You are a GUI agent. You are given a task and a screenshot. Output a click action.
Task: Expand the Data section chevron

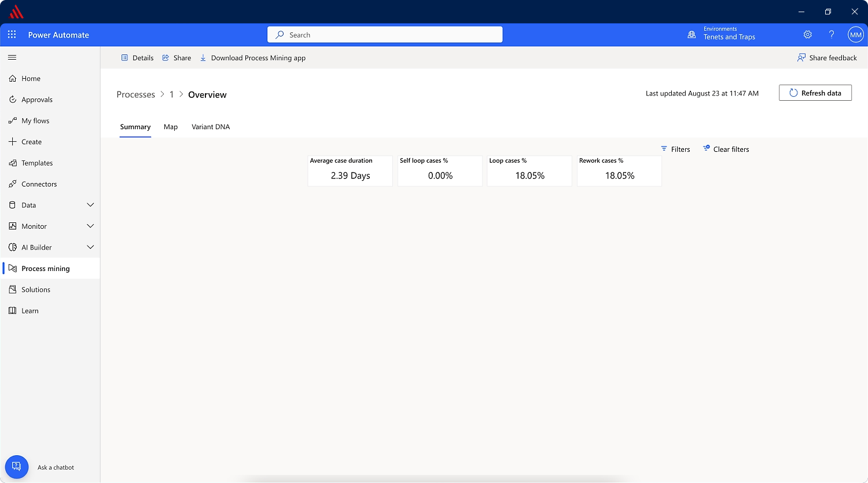point(90,205)
